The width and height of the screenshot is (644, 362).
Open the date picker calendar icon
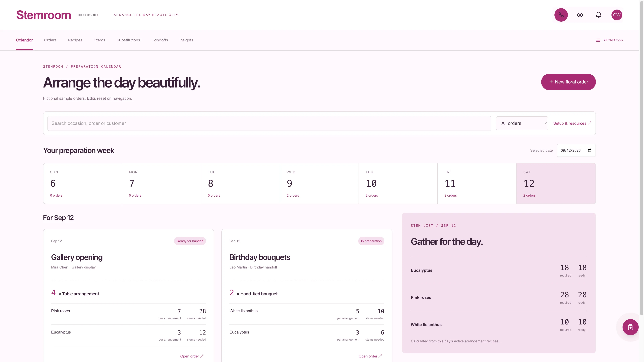(589, 150)
